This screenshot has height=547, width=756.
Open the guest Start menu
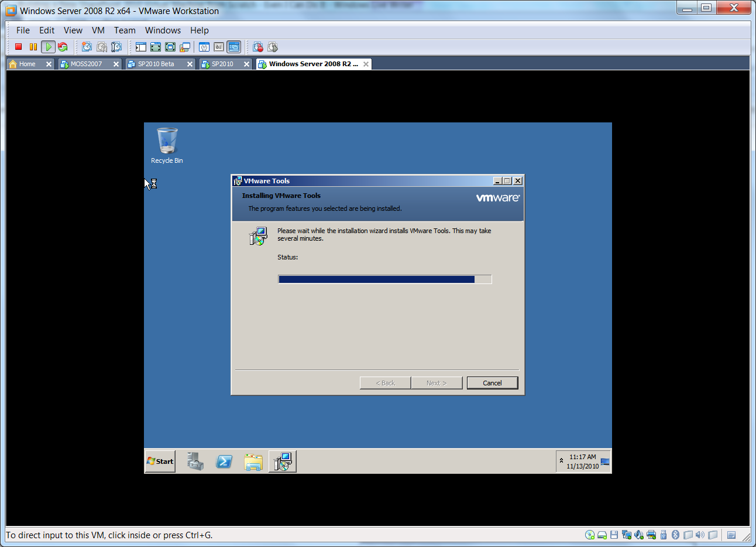point(160,461)
